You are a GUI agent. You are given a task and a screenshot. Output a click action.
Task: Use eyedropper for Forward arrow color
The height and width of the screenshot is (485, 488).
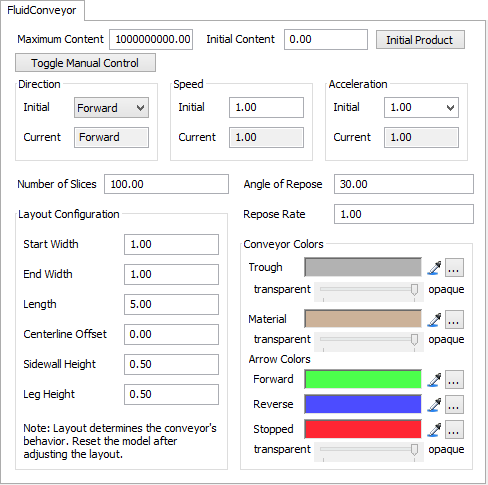click(434, 380)
